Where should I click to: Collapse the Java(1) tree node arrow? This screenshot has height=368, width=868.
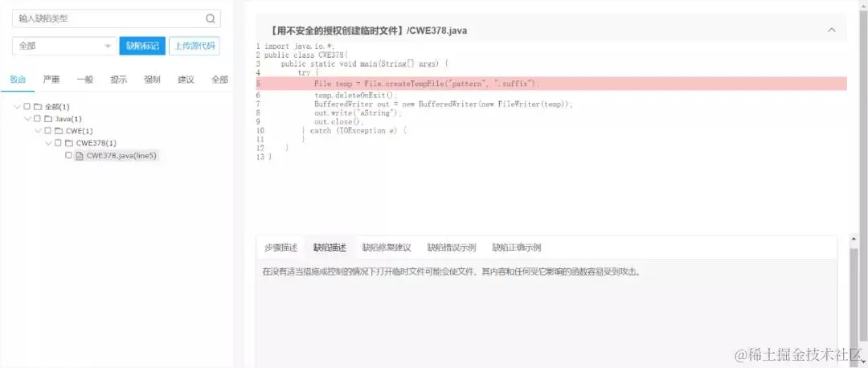tap(27, 118)
